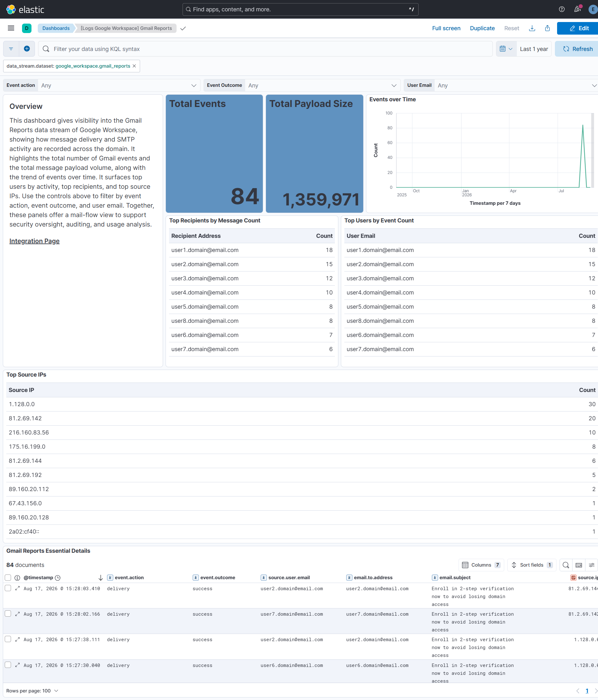The image size is (598, 700).
Task: Click the event.action keyword field icon
Action: (110, 578)
